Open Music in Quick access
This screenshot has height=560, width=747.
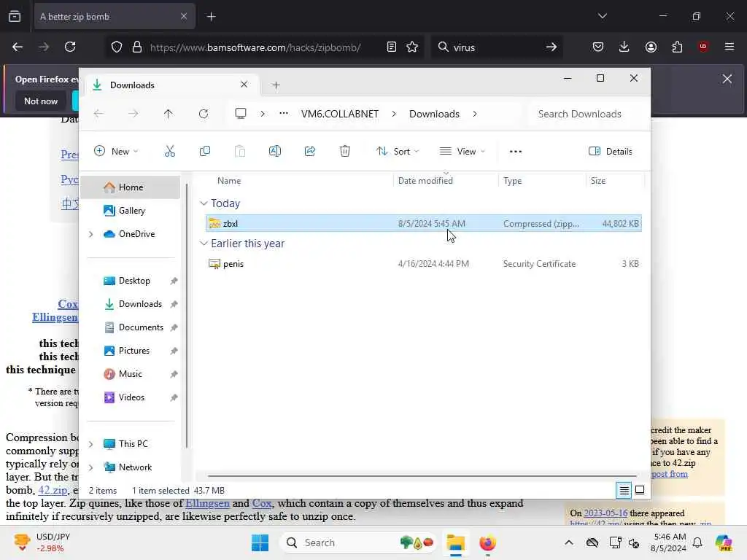pos(130,374)
